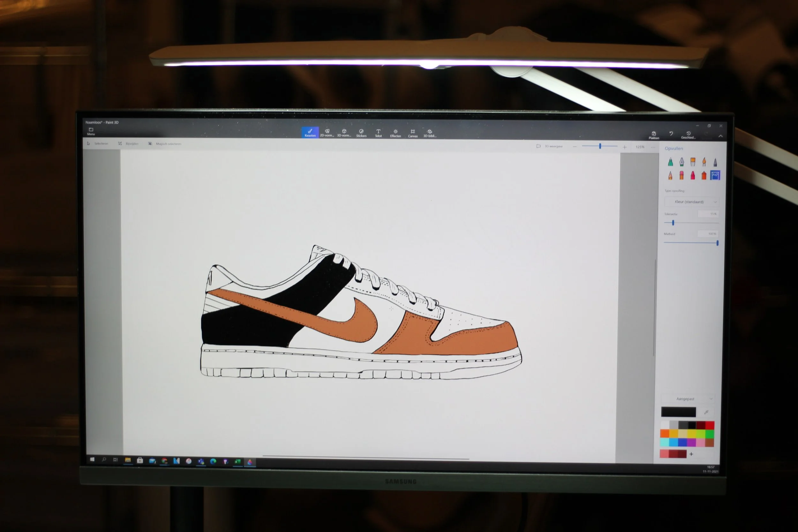Choose the red Crayon tool

693,175
